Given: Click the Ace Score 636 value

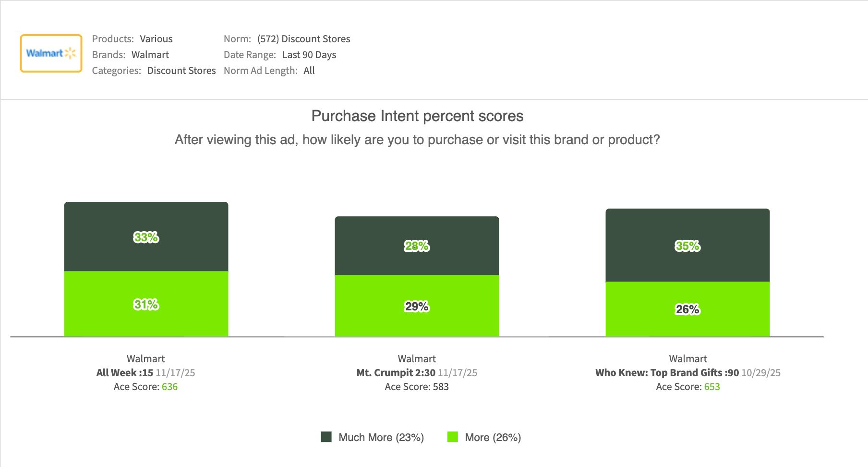Looking at the screenshot, I should [169, 387].
